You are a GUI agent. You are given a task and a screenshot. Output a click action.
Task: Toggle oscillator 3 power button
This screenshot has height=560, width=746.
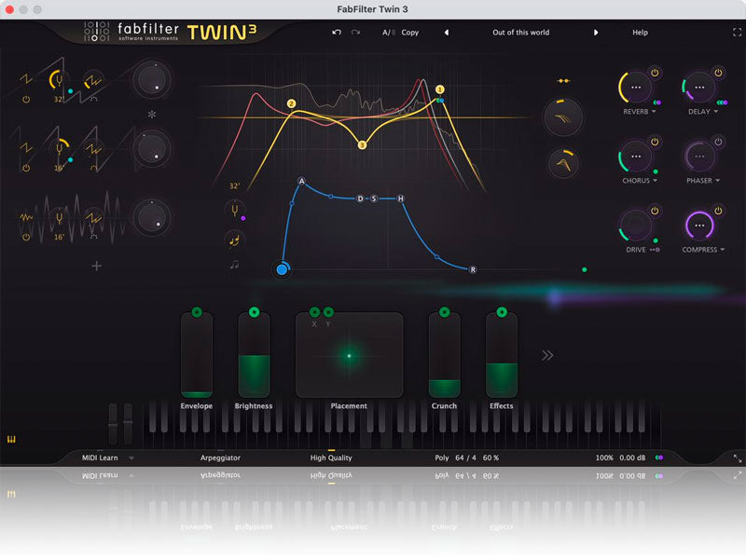26,238
